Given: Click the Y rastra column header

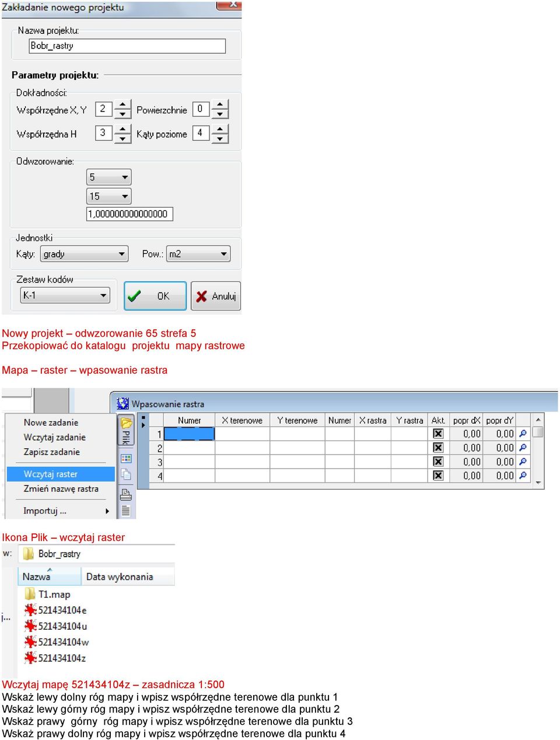Looking at the screenshot, I should coord(409,420).
